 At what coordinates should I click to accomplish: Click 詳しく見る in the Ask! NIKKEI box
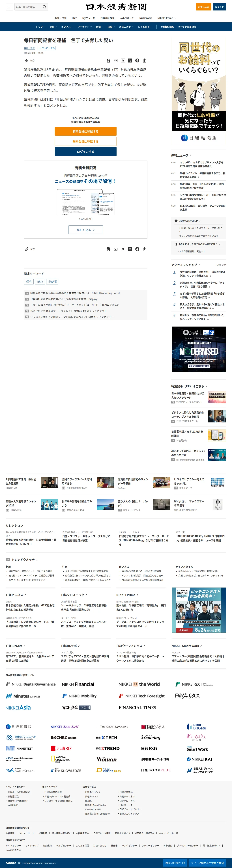(x=86, y=230)
